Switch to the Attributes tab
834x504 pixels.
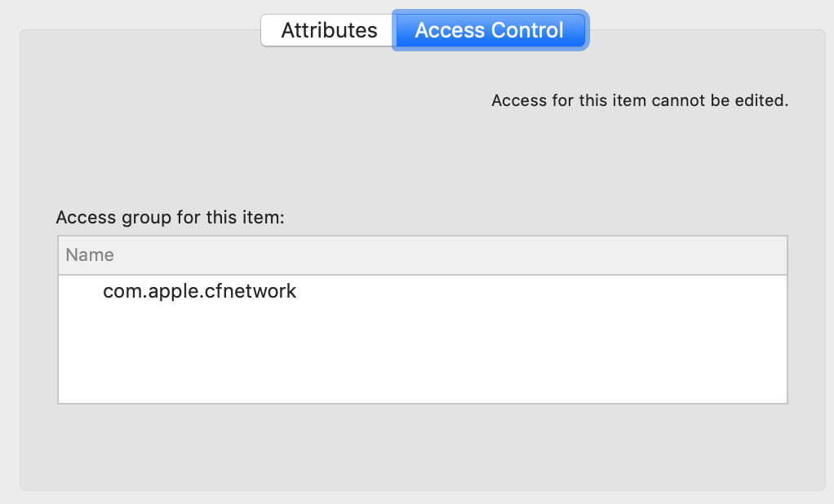pyautogui.click(x=329, y=30)
